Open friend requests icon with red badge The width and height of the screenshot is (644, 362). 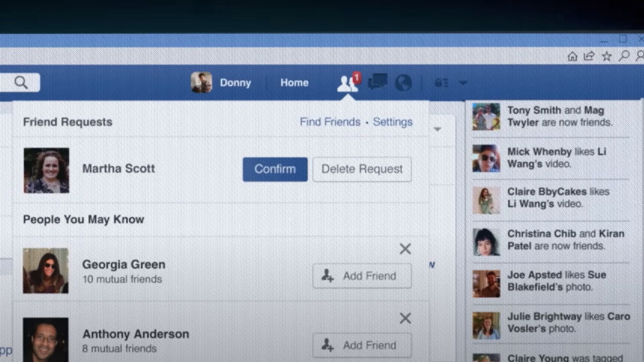tap(347, 83)
